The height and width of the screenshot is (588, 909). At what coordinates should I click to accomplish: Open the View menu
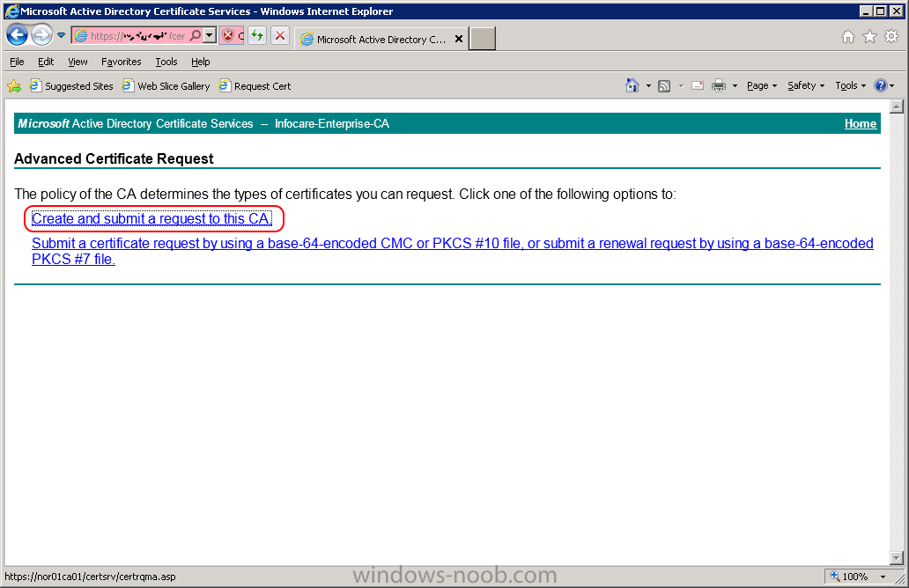(78, 62)
